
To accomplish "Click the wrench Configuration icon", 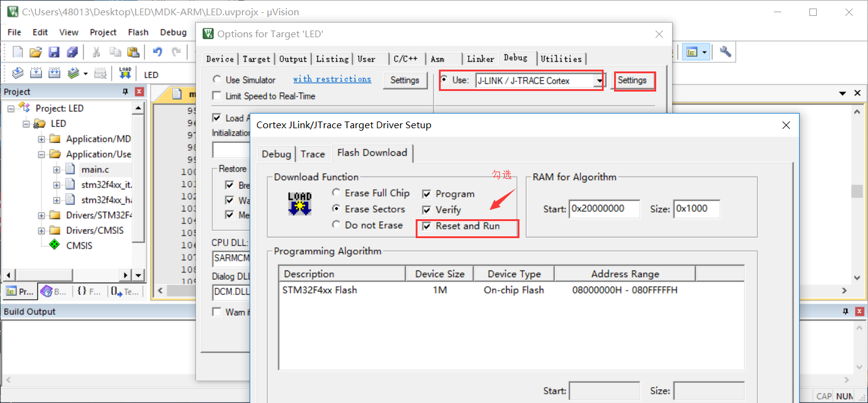I will click(x=725, y=53).
